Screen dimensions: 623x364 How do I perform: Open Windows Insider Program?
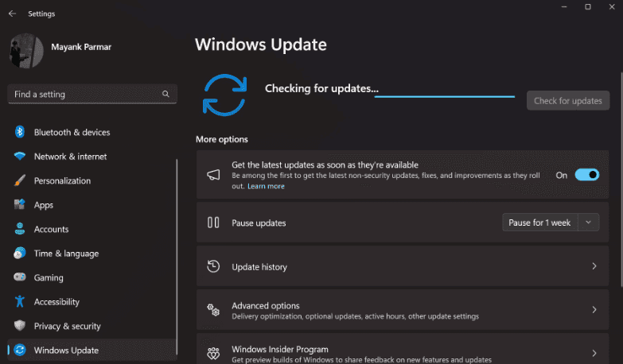click(403, 349)
